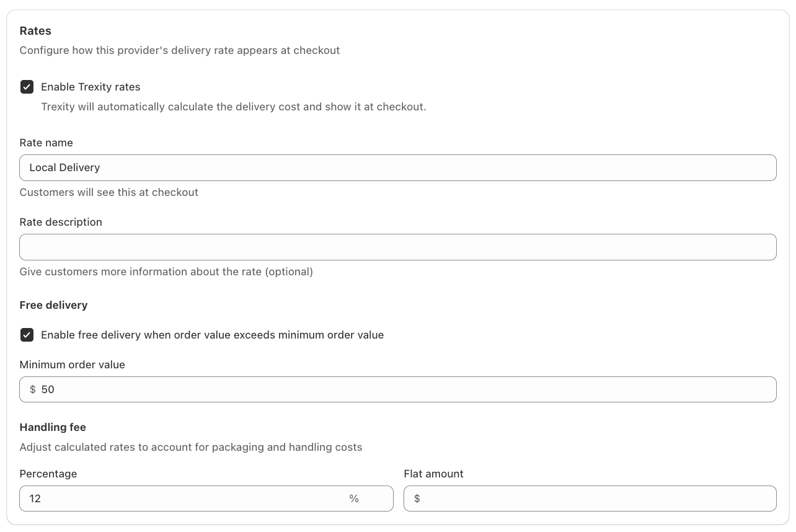Click the 'Minimum order value' label
This screenshot has height=532, width=796.
[73, 365]
